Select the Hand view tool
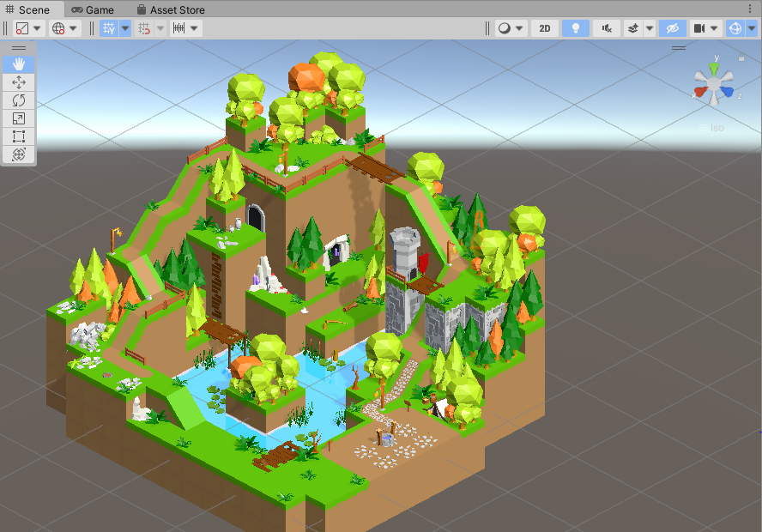 (19, 64)
